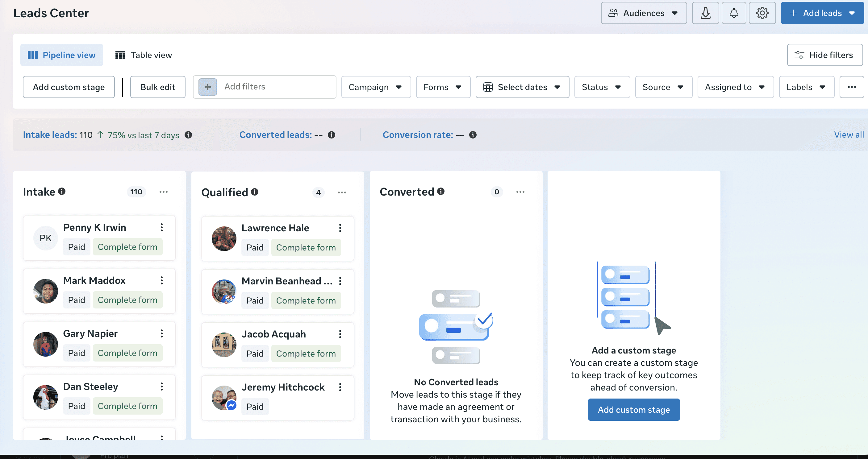Open three-dot menu on Jacob Acquah card

[340, 334]
